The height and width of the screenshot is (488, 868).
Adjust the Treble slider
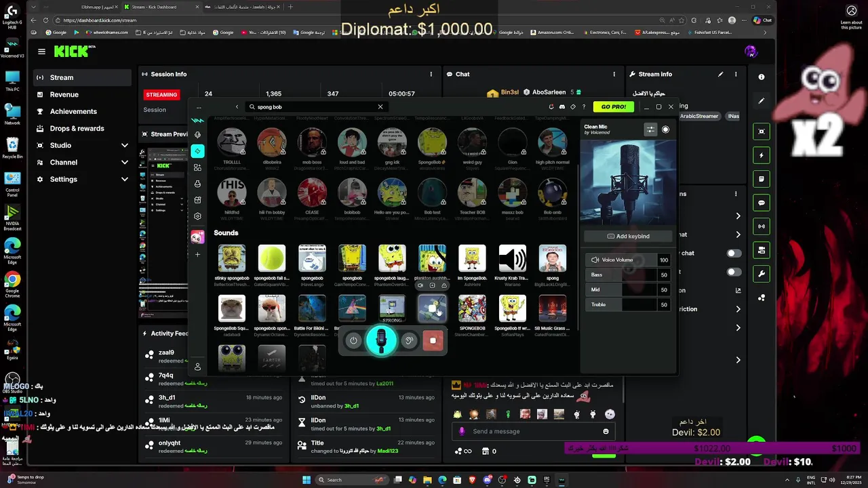pyautogui.click(x=629, y=304)
